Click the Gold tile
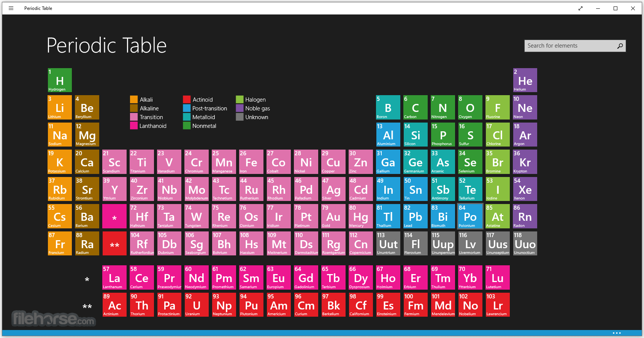The height and width of the screenshot is (338, 644). (x=333, y=216)
